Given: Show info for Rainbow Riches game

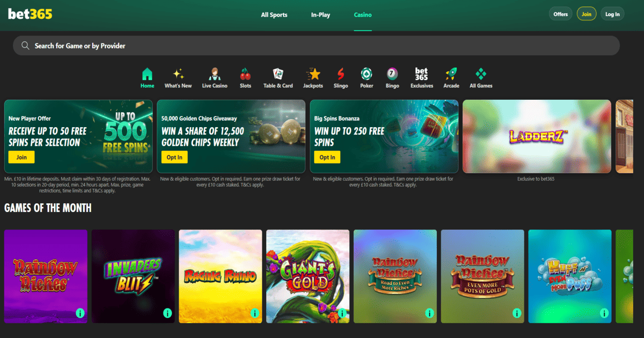Looking at the screenshot, I should [80, 313].
